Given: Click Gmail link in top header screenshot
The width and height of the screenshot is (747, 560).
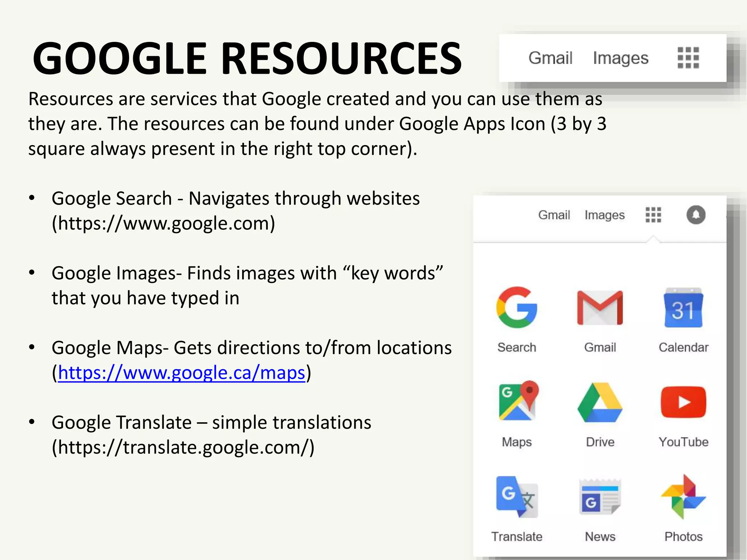Looking at the screenshot, I should (550, 58).
